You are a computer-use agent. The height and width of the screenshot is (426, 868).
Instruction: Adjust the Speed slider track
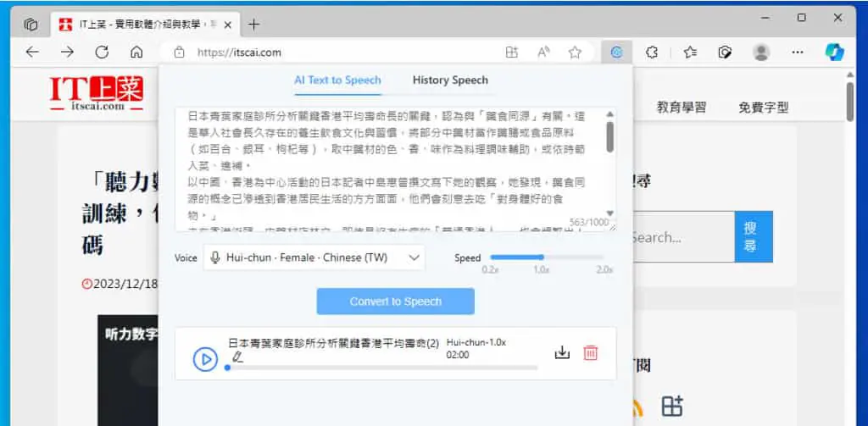547,257
